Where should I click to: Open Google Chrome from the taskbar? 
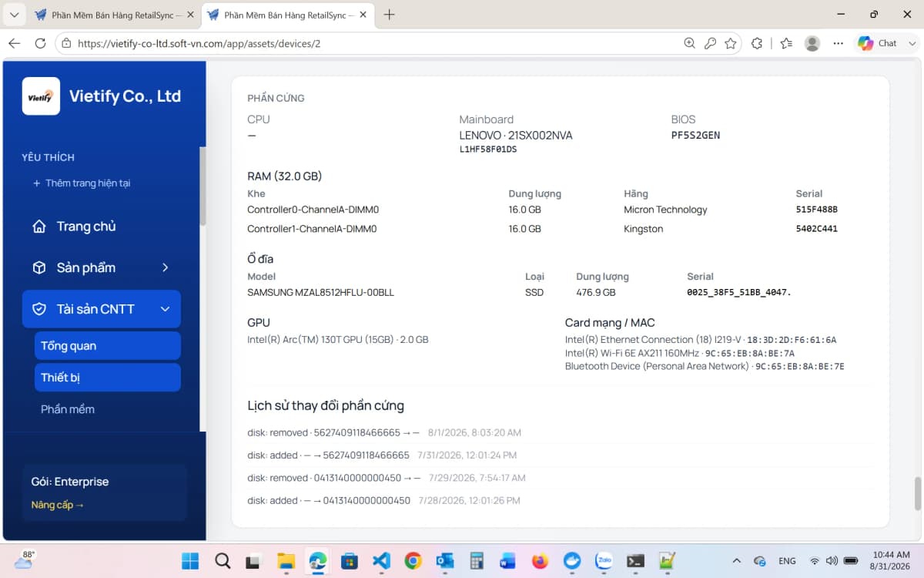pos(413,560)
